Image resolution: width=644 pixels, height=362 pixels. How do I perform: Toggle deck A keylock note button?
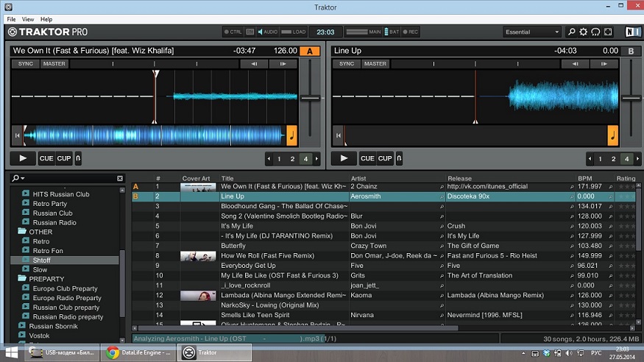point(291,135)
